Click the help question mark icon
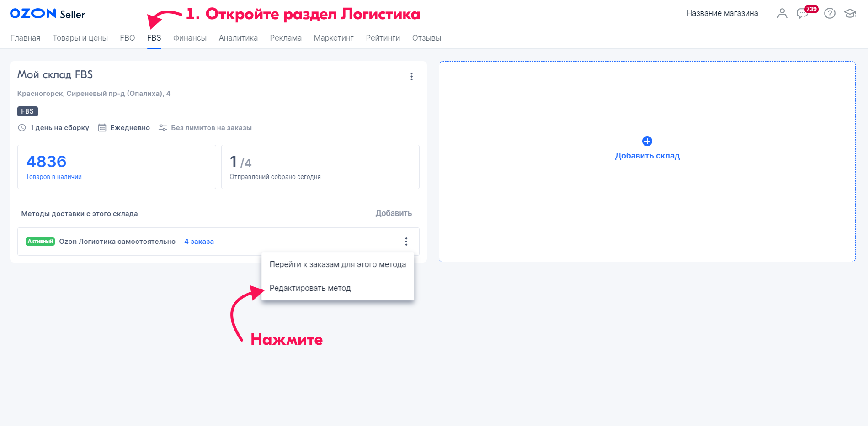The height and width of the screenshot is (426, 868). point(830,14)
